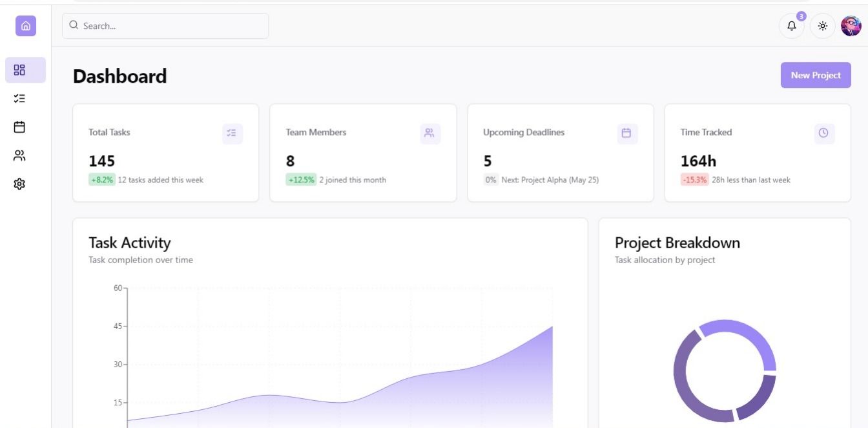The width and height of the screenshot is (868, 428).
Task: Click into the Search input field
Action: pos(165,26)
